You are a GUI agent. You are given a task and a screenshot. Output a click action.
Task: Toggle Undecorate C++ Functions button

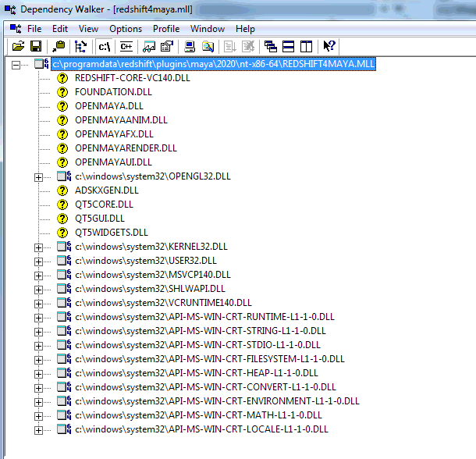126,47
